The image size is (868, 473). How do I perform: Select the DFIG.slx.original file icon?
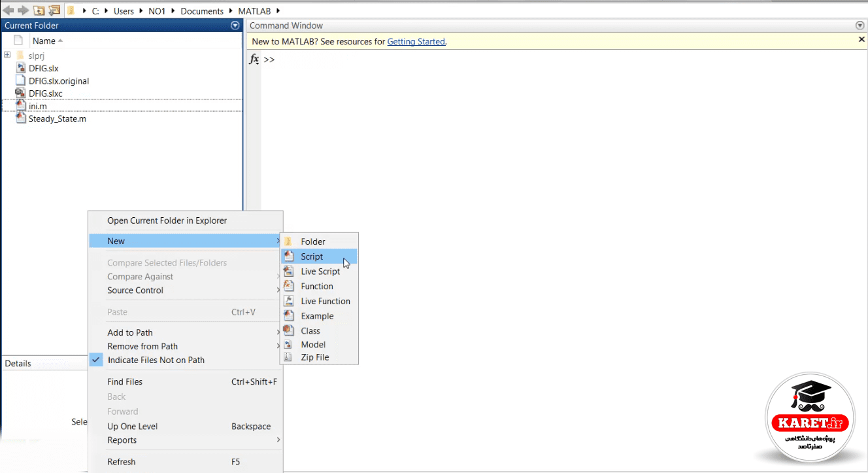[20, 80]
